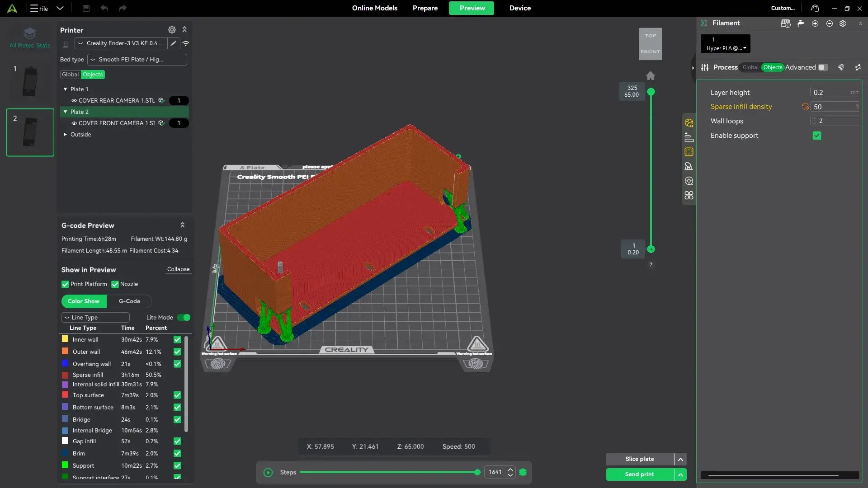
Task: Click the Steps slider handle
Action: 477,473
